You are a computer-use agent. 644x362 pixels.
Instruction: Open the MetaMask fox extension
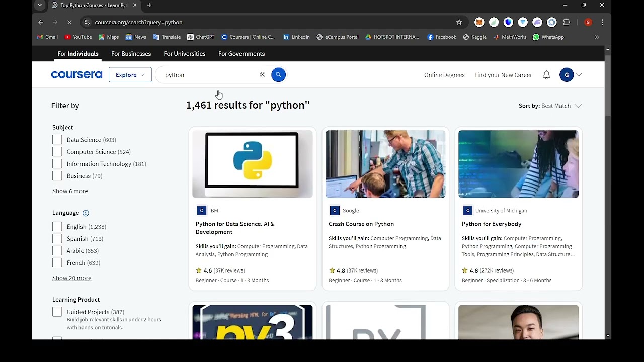click(x=479, y=22)
